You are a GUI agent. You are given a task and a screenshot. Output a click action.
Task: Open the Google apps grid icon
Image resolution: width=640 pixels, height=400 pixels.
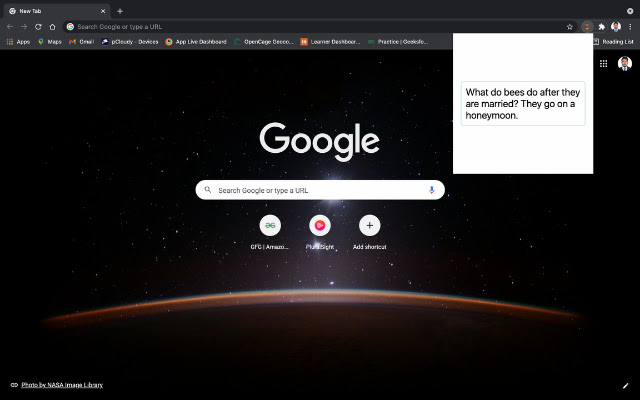click(603, 63)
